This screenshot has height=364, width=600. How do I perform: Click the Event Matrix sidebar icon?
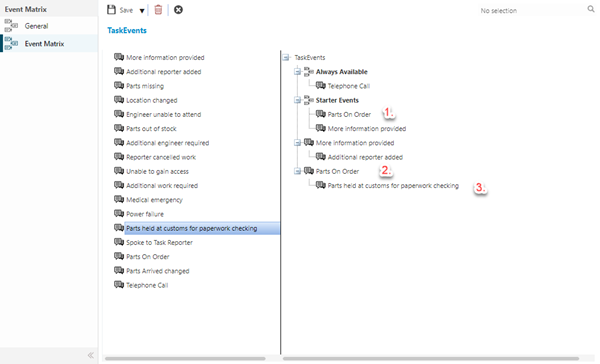pos(11,43)
